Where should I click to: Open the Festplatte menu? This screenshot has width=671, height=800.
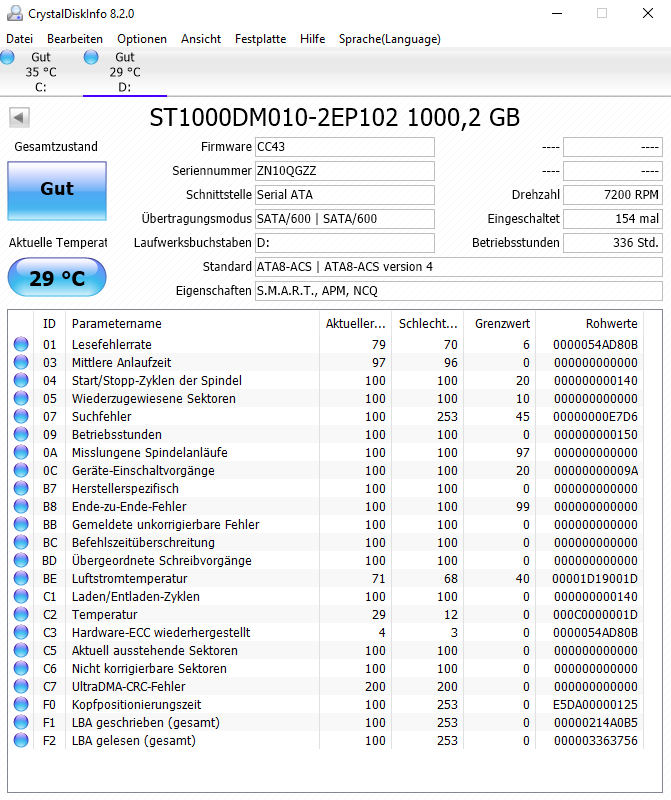pyautogui.click(x=260, y=39)
